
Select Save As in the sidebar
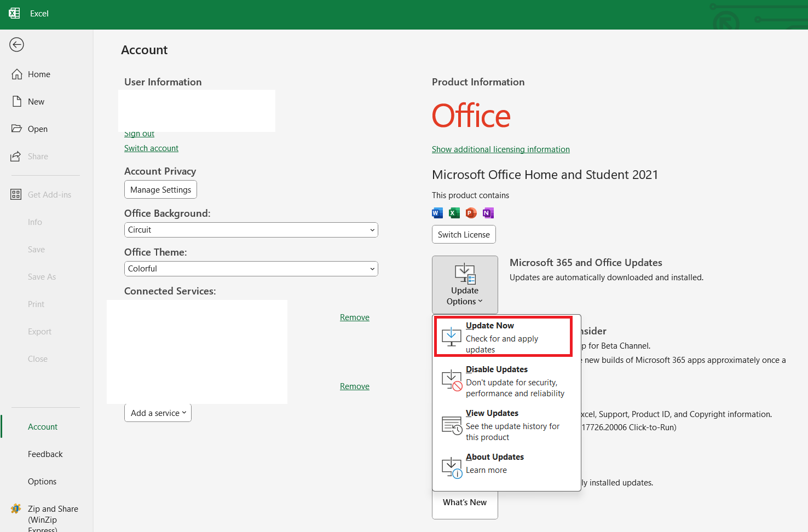[x=42, y=277]
